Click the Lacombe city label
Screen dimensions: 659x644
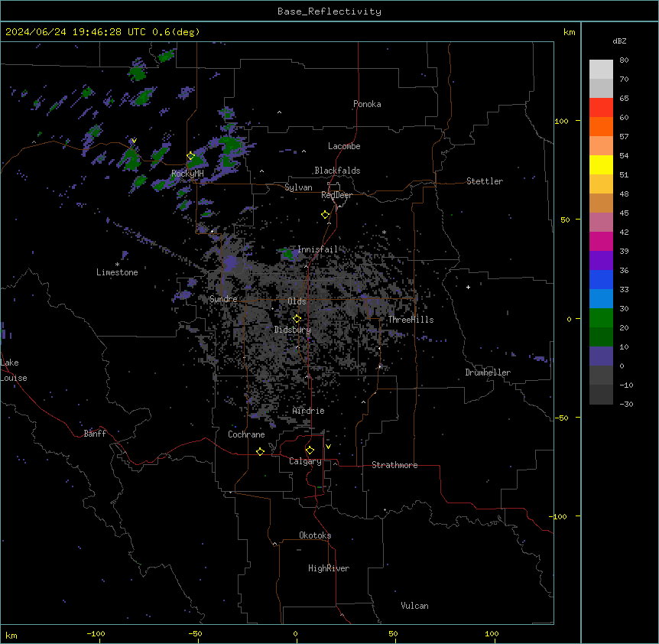click(344, 146)
